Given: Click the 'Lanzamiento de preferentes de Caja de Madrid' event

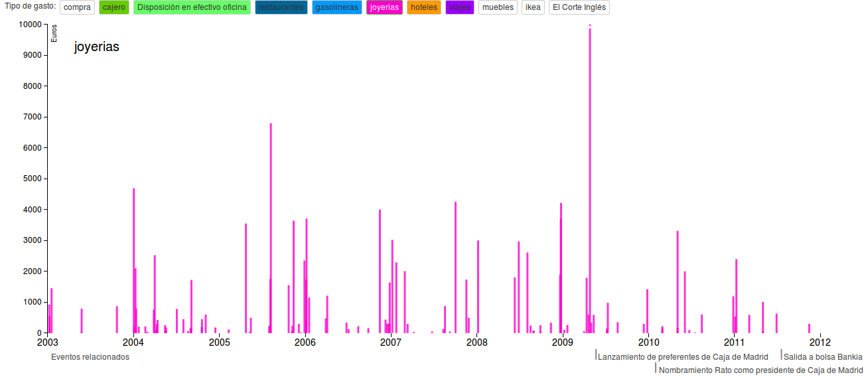Looking at the screenshot, I should tap(683, 357).
